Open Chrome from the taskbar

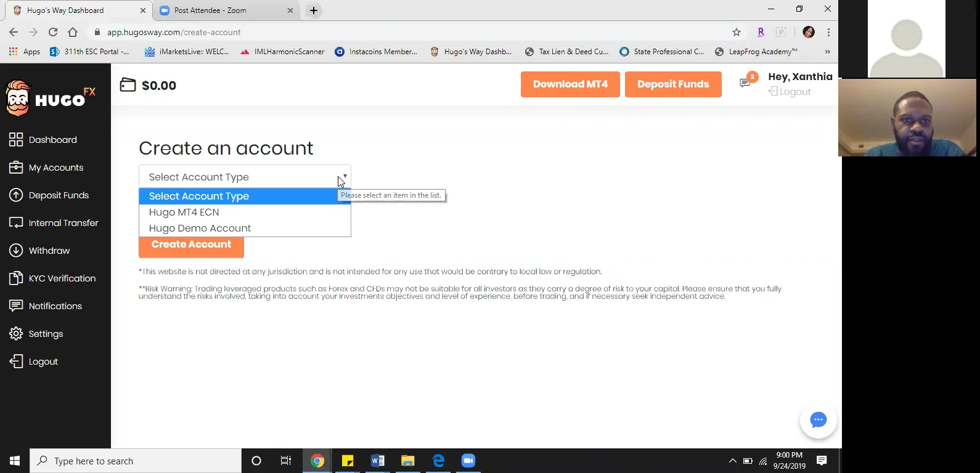pyautogui.click(x=317, y=461)
